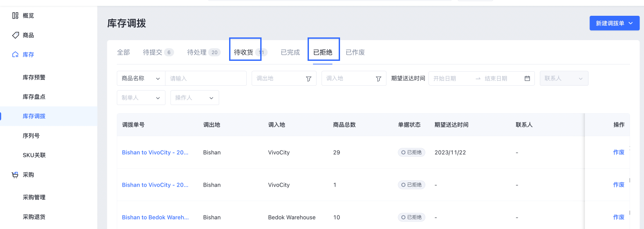Open 采购退货 in the sidebar
This screenshot has width=644, height=229.
[x=34, y=216]
